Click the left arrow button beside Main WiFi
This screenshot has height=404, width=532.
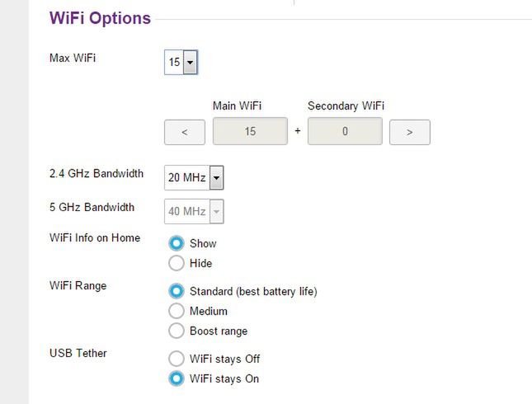(x=185, y=132)
